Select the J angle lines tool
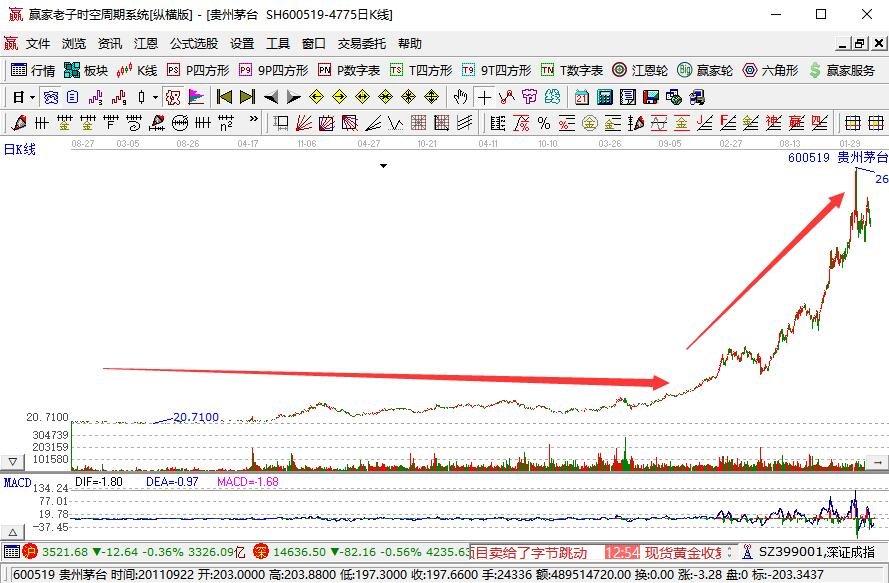This screenshot has height=583, width=889. [705, 122]
